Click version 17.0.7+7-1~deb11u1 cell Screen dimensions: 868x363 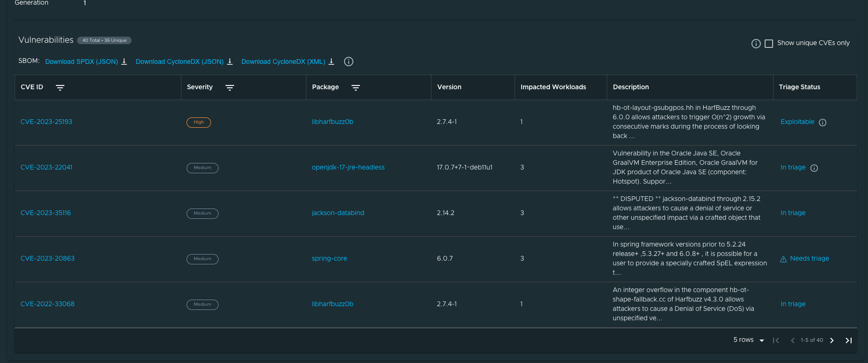(x=464, y=167)
